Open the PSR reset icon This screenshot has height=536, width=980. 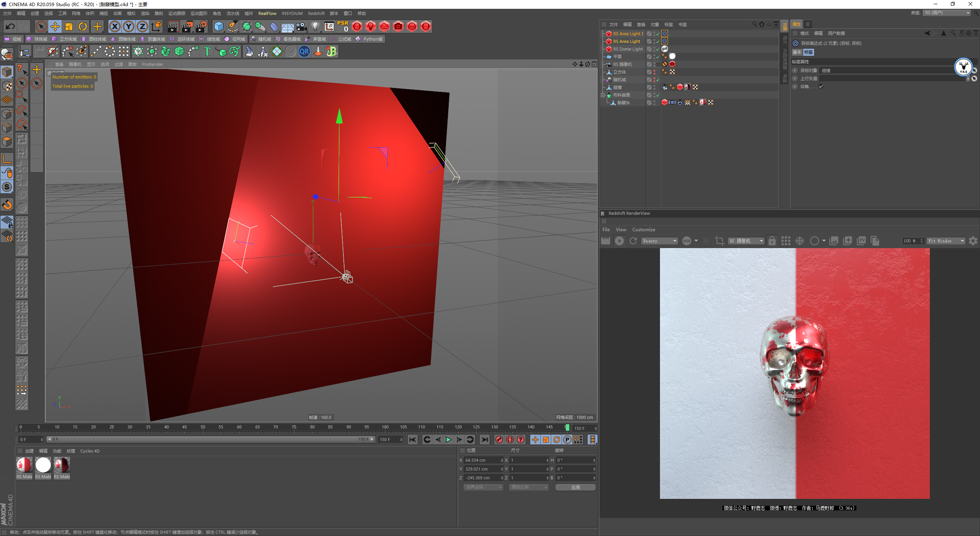(x=343, y=26)
